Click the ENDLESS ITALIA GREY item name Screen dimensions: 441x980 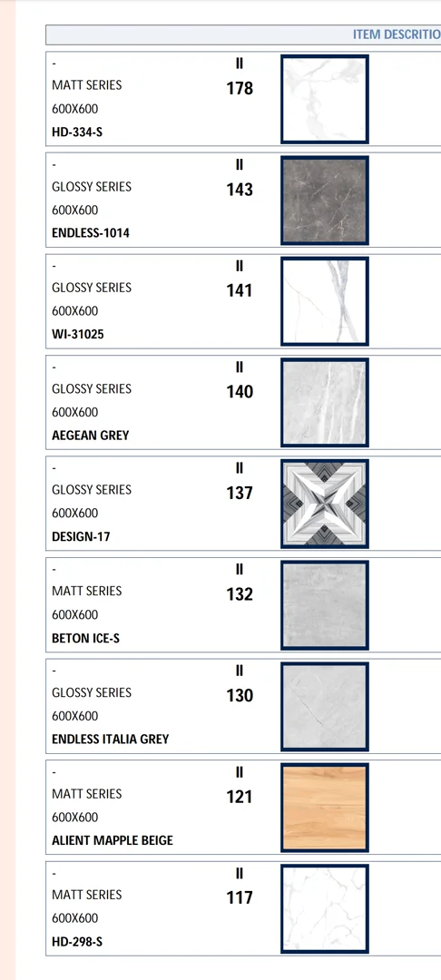click(111, 740)
